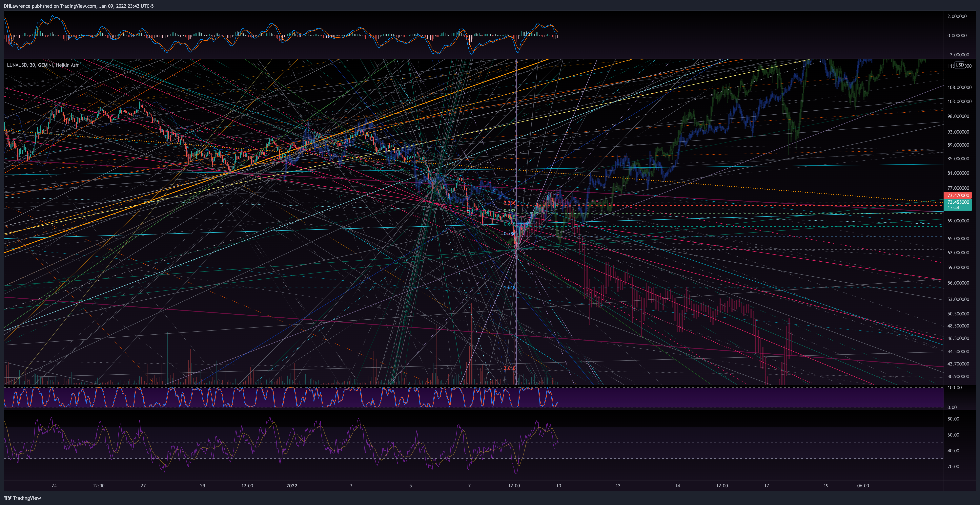This screenshot has height=505, width=980.
Task: Click the 48.500000 price axis label
Action: tap(958, 326)
